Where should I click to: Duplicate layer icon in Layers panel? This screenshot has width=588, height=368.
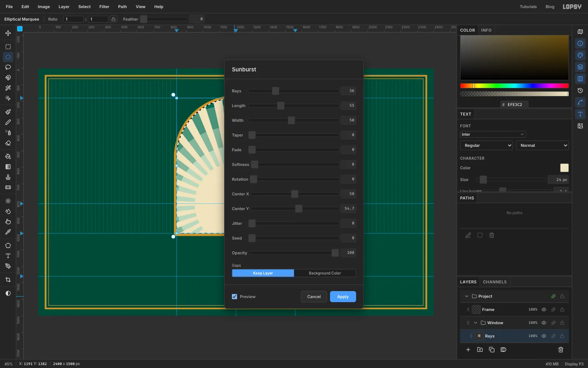(x=492, y=350)
